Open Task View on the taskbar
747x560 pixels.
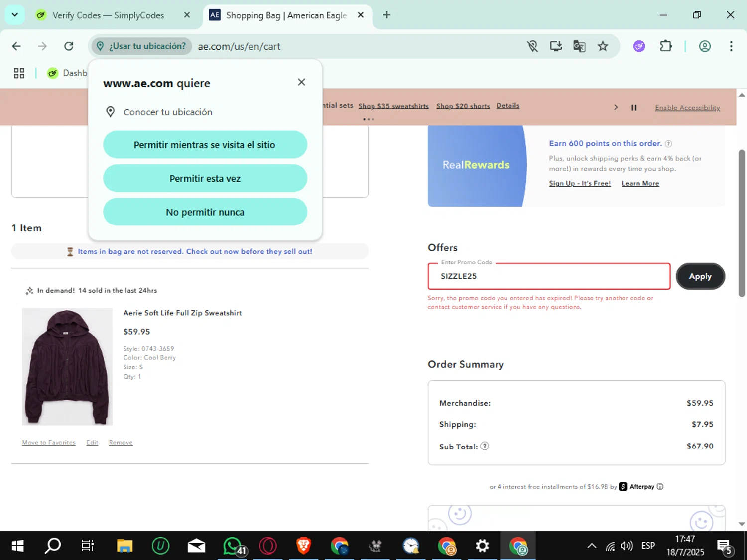[88, 546]
